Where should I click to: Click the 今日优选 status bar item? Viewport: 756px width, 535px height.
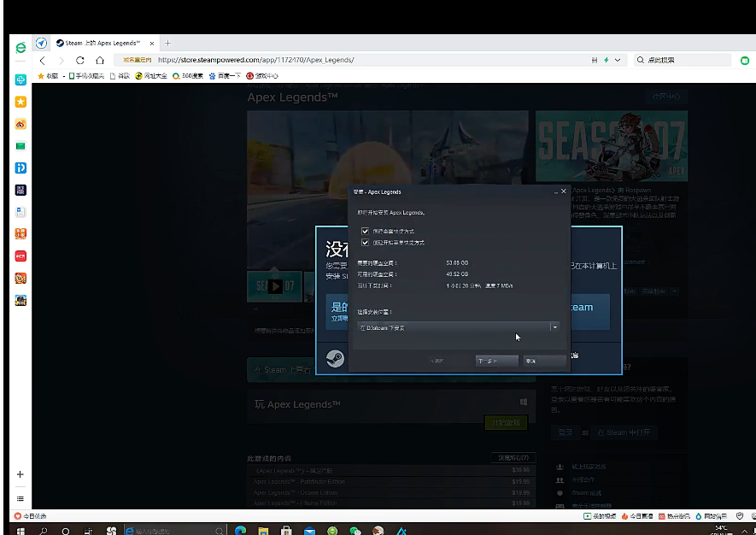[31, 515]
